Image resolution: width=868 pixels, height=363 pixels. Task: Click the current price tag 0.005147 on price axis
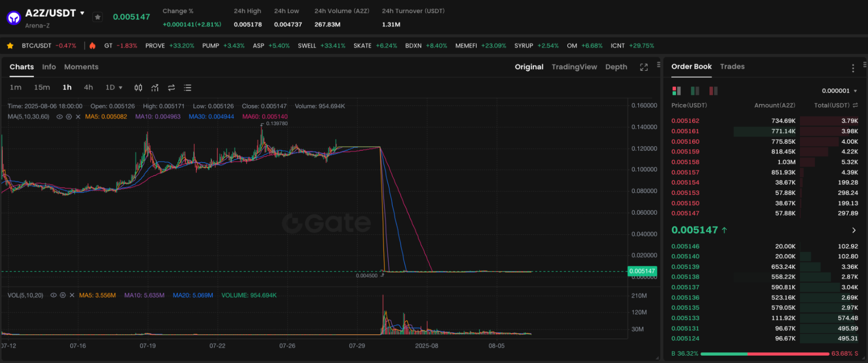642,271
